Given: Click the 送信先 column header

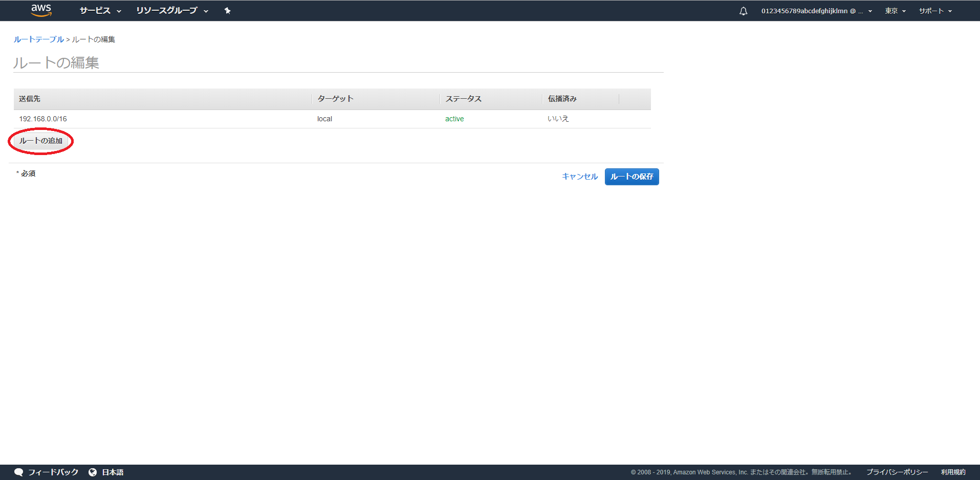Looking at the screenshot, I should [30, 99].
